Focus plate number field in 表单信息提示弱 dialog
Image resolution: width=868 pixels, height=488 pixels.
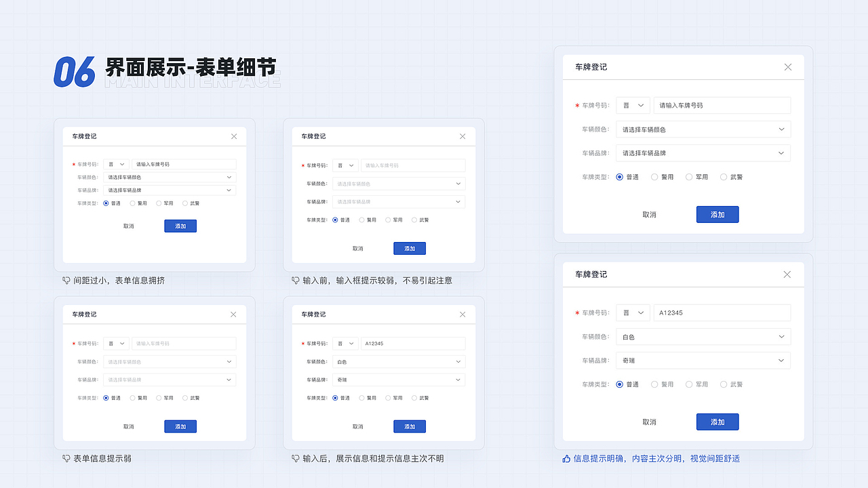point(184,344)
